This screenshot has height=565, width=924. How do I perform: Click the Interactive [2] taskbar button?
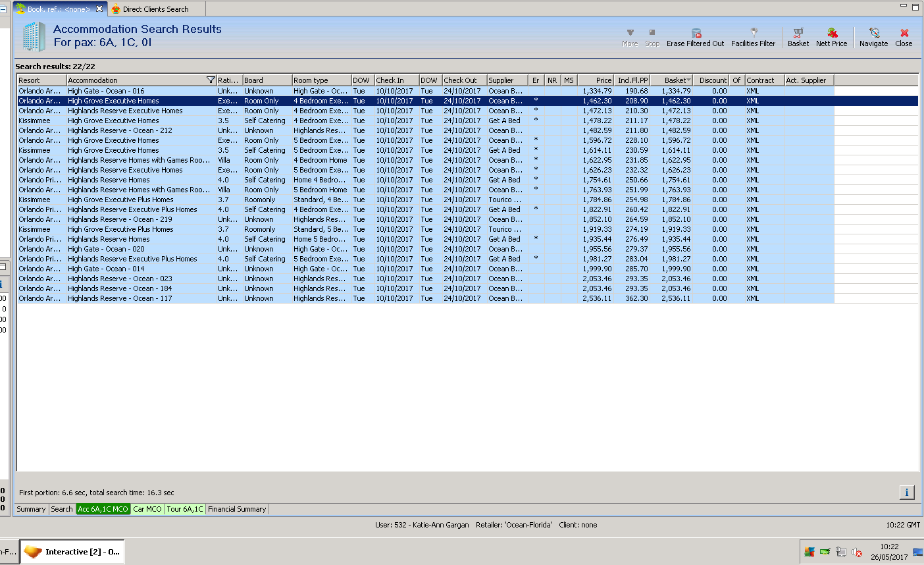[x=72, y=552]
